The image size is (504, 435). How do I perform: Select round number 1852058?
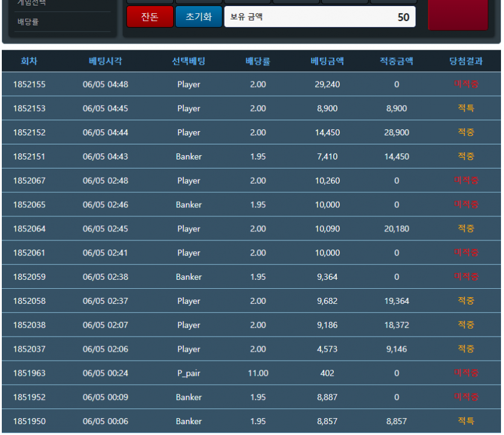point(29,301)
